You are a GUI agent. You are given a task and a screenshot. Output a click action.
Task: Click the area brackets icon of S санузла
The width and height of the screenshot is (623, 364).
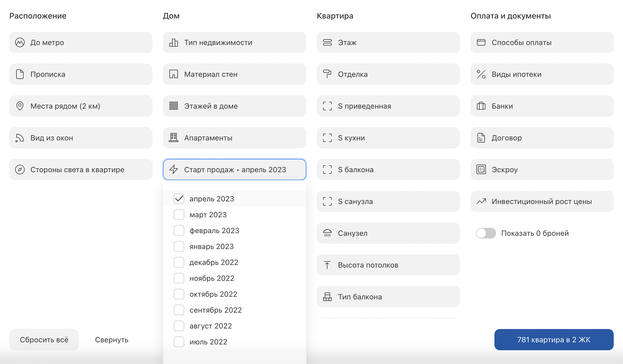click(327, 201)
